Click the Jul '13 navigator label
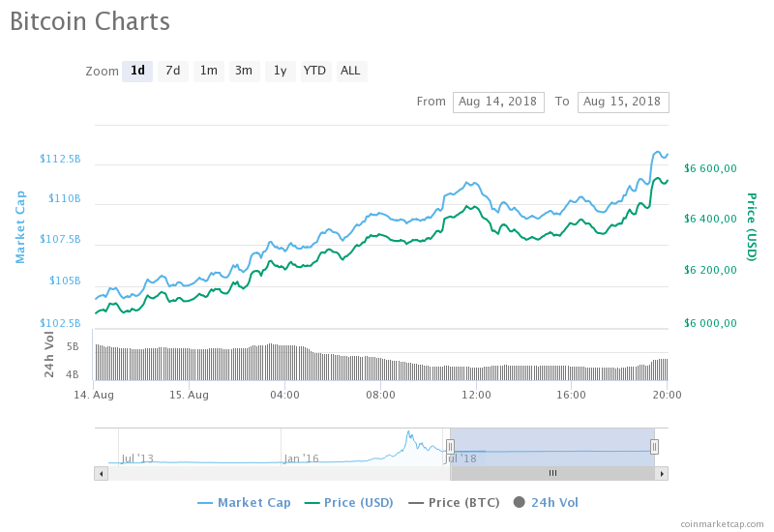Image resolution: width=774 pixels, height=532 pixels. click(137, 458)
